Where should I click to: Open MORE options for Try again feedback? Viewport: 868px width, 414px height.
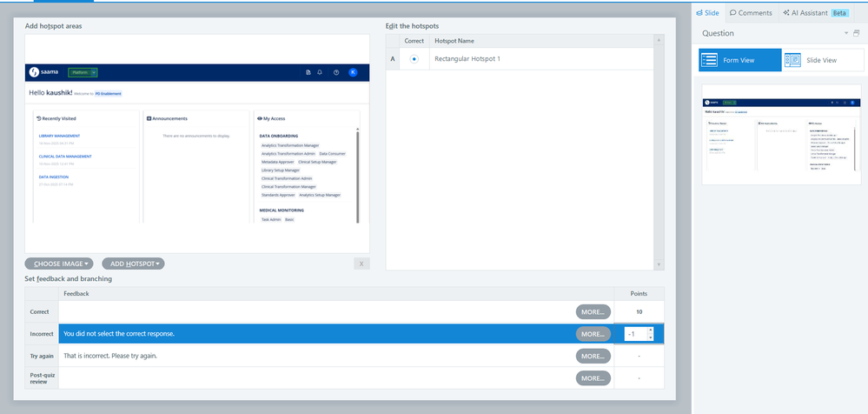(593, 356)
